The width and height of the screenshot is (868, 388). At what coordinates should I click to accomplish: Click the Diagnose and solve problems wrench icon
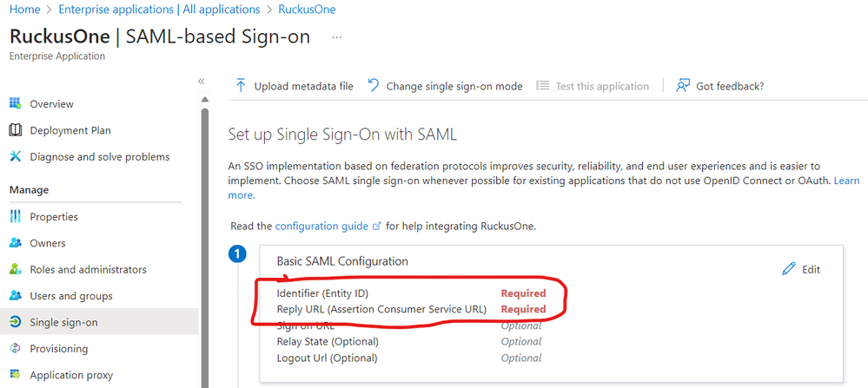16,157
